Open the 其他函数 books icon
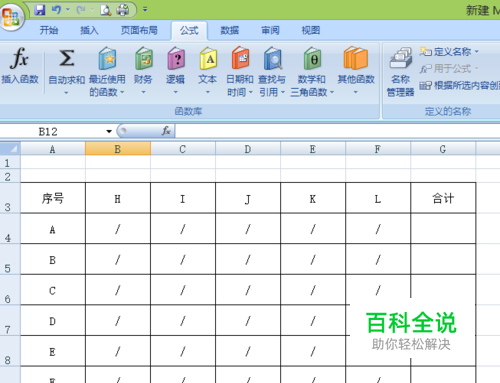500x383 pixels. tap(356, 58)
